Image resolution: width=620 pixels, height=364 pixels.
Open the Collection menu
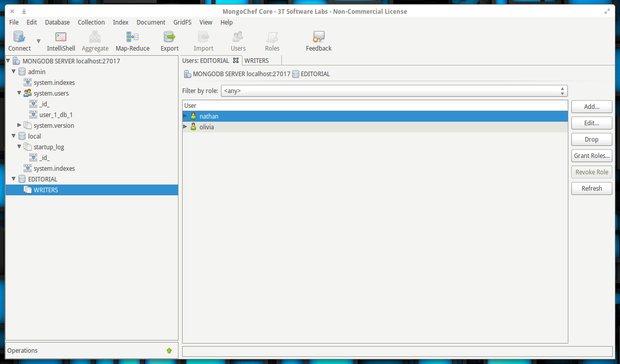coord(91,22)
